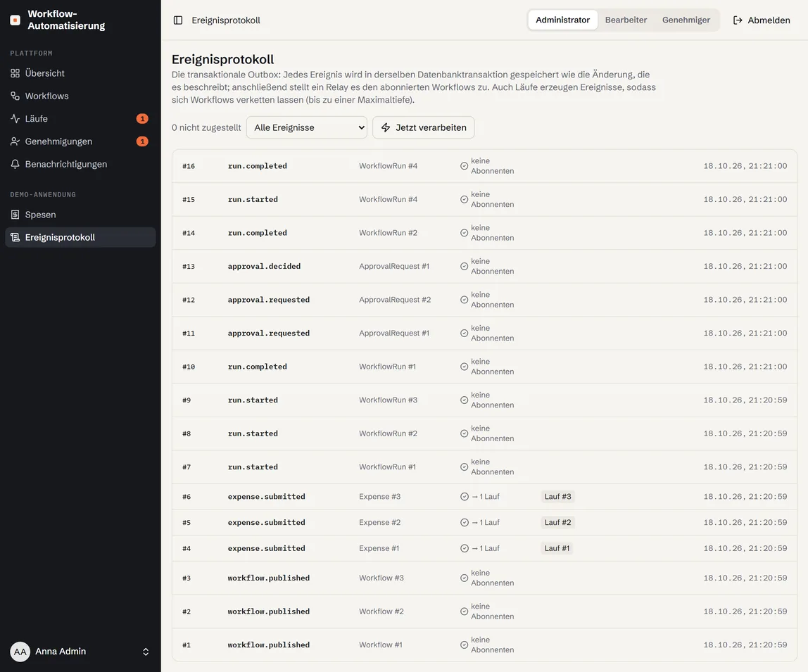
Task: Click status check icon in row #11
Action: pos(465,333)
